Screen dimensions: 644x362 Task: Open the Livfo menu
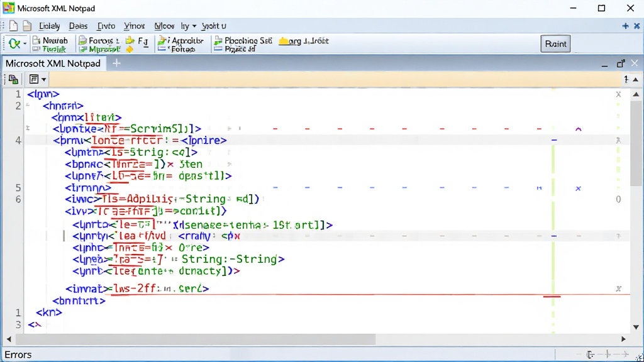click(x=106, y=26)
